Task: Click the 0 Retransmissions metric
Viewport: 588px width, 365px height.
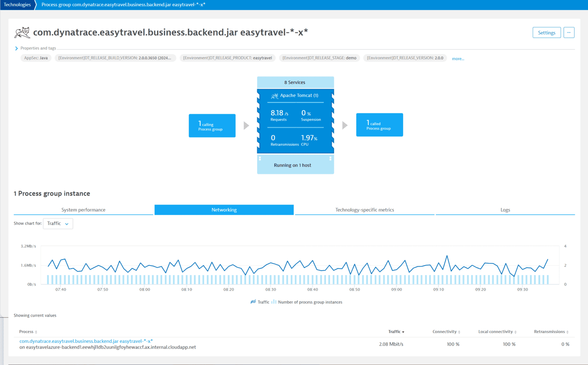Action: pyautogui.click(x=284, y=140)
